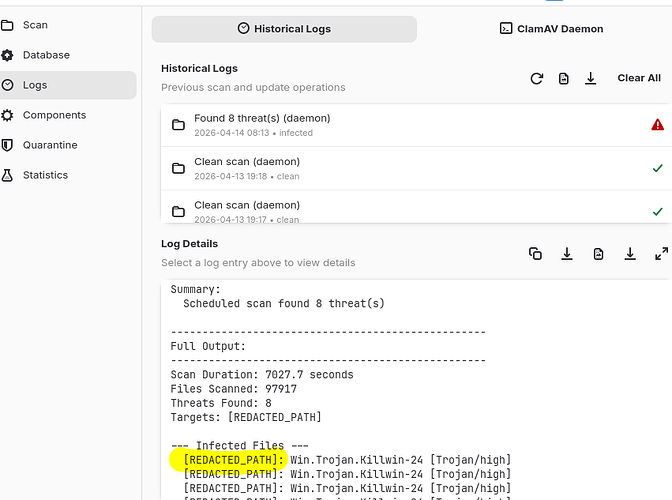672x500 pixels.
Task: Click the green checkmark on the 19:17 clean scan
Action: [657, 212]
